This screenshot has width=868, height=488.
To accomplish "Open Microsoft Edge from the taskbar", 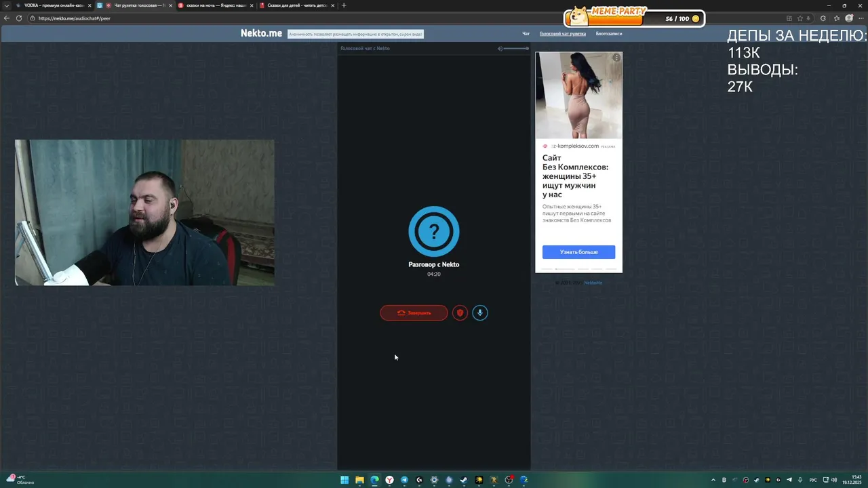I will (x=374, y=480).
